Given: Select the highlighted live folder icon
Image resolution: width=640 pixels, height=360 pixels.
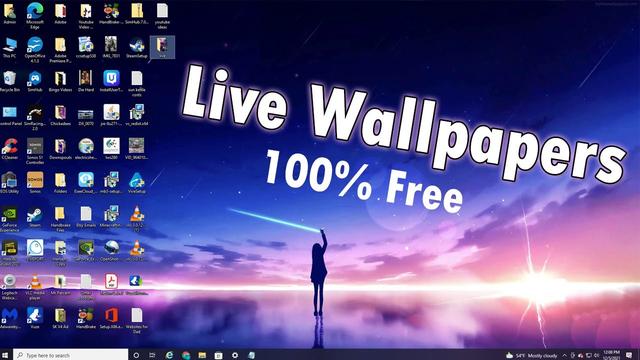Looking at the screenshot, I should pyautogui.click(x=162, y=47).
